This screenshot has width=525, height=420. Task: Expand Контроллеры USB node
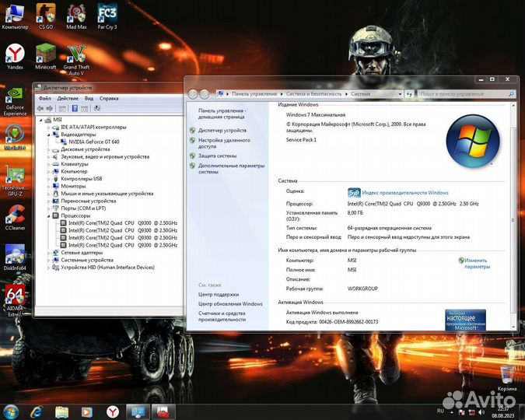click(48, 179)
